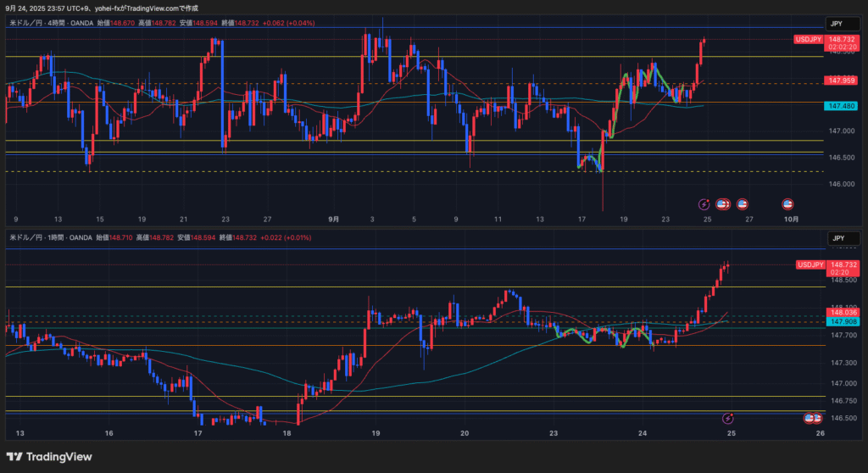Image resolution: width=868 pixels, height=473 pixels.
Task: Open the JPY currency selector on lower chart
Action: coord(837,238)
